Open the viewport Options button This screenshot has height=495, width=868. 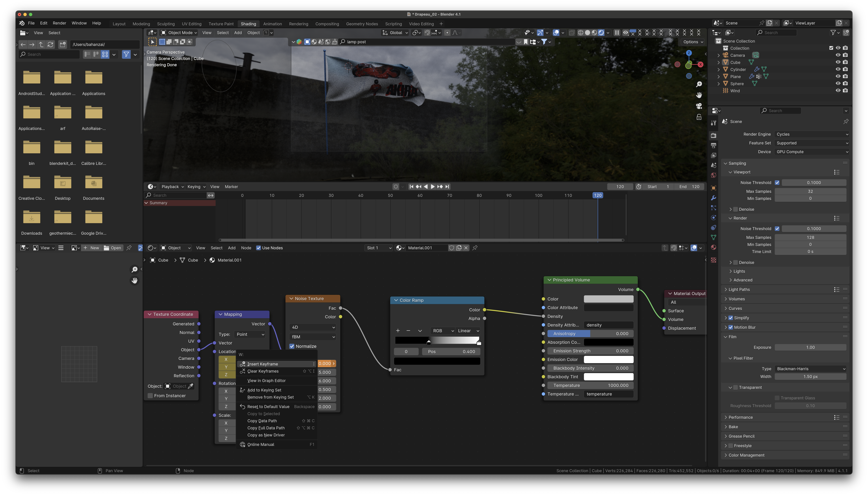(x=693, y=42)
